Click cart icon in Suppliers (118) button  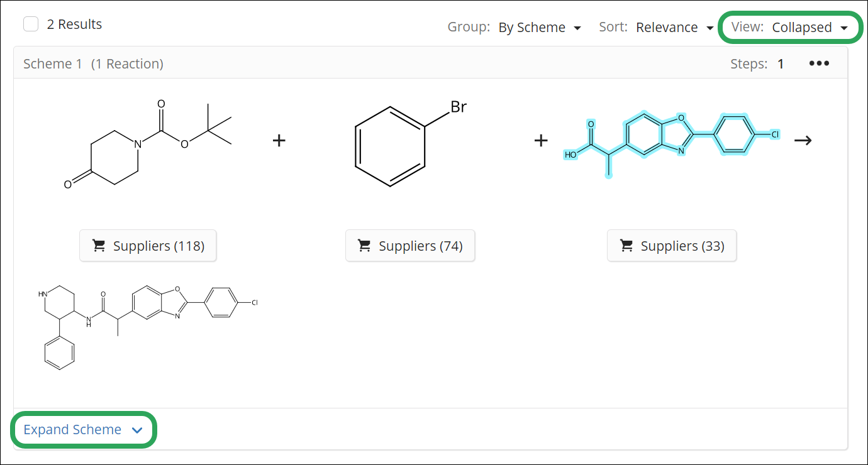[x=99, y=246]
